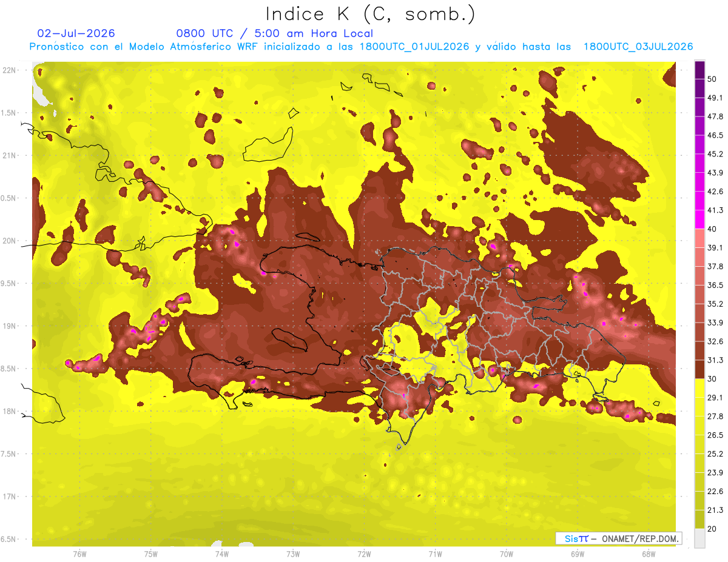Click the longitude label '75W'

151,554
